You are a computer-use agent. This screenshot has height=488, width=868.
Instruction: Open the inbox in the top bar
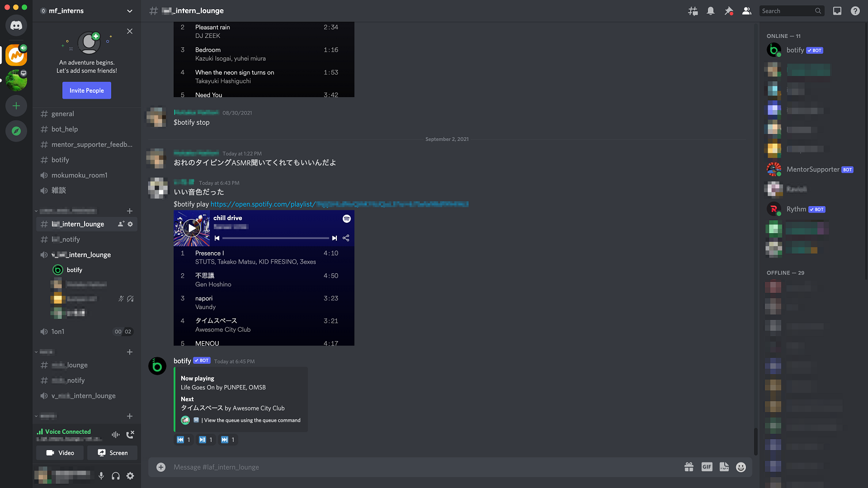[x=837, y=10]
